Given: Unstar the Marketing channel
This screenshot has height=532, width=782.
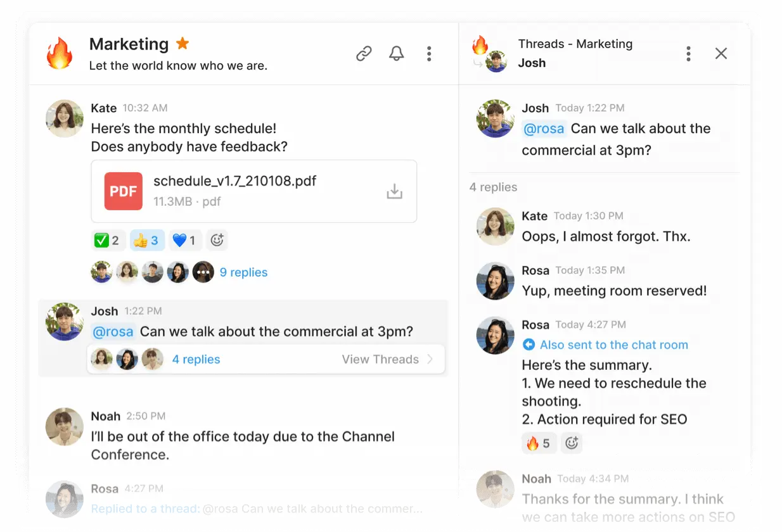Looking at the screenshot, I should pos(183,44).
